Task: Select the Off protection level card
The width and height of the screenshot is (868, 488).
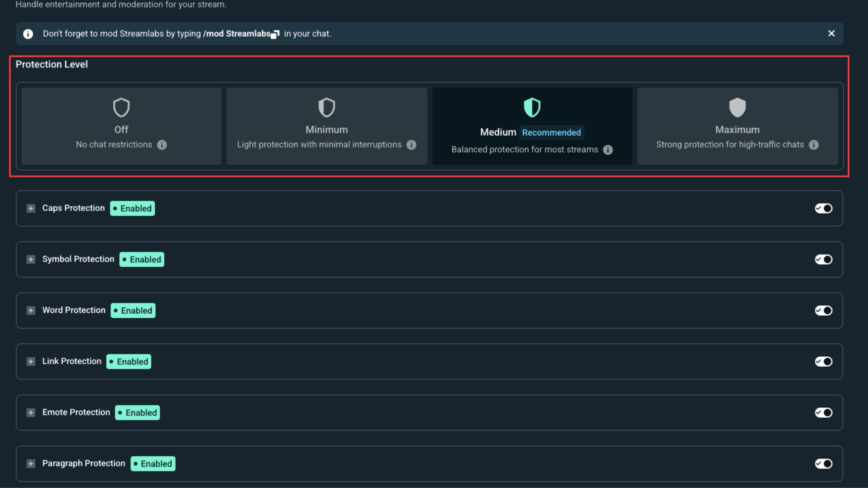Action: pyautogui.click(x=121, y=126)
